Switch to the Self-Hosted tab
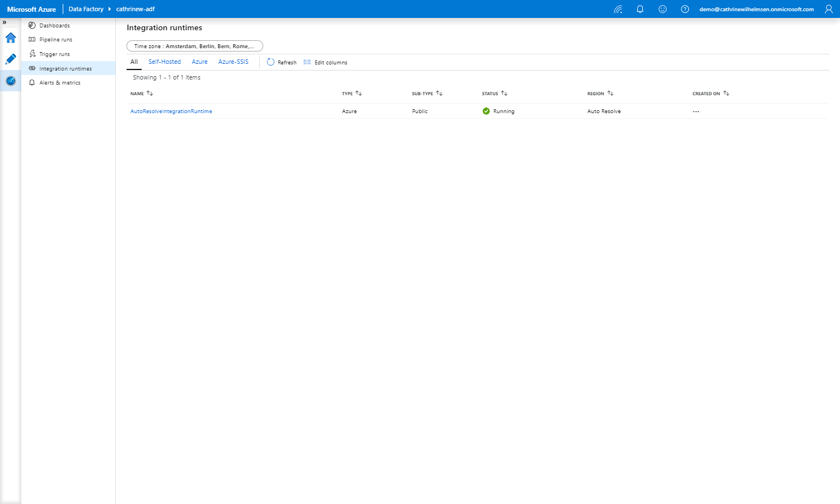Image resolution: width=840 pixels, height=504 pixels. 165,62
